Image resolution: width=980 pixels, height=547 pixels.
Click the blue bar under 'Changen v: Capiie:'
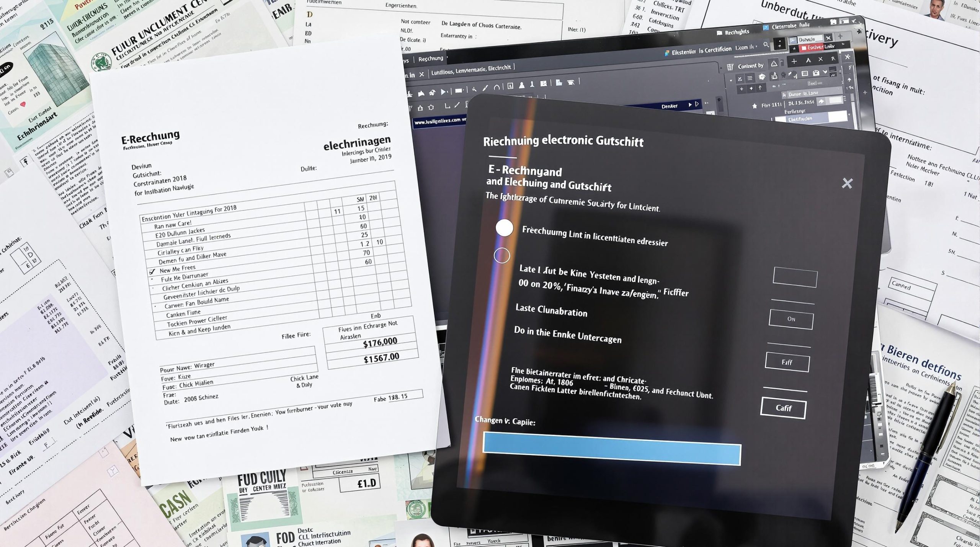point(612,449)
